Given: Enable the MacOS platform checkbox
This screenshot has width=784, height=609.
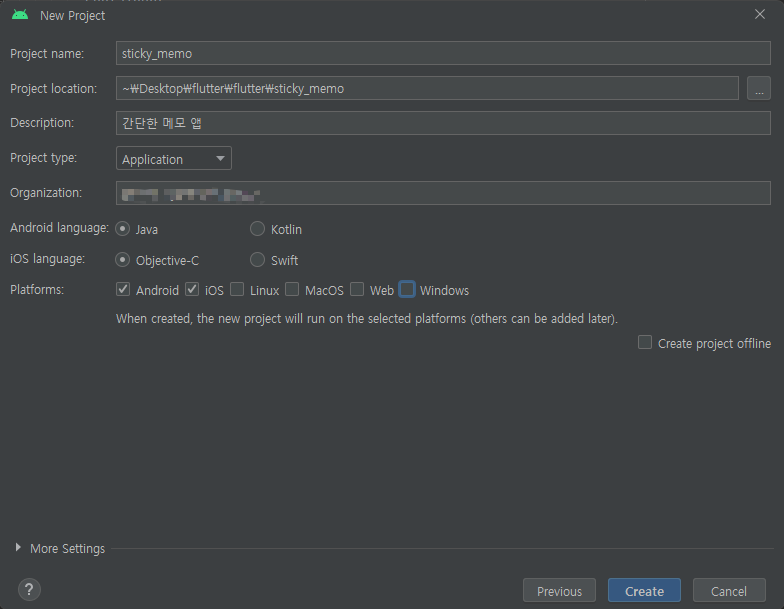Looking at the screenshot, I should tap(292, 290).
